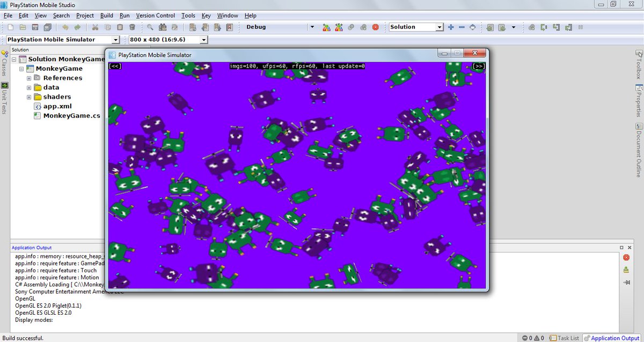Click the Step Over debug icon
The image size is (644, 342).
(x=544, y=27)
